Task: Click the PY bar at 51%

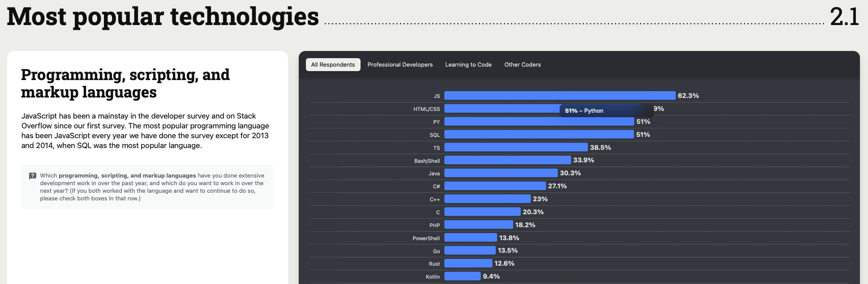Action: [x=539, y=122]
